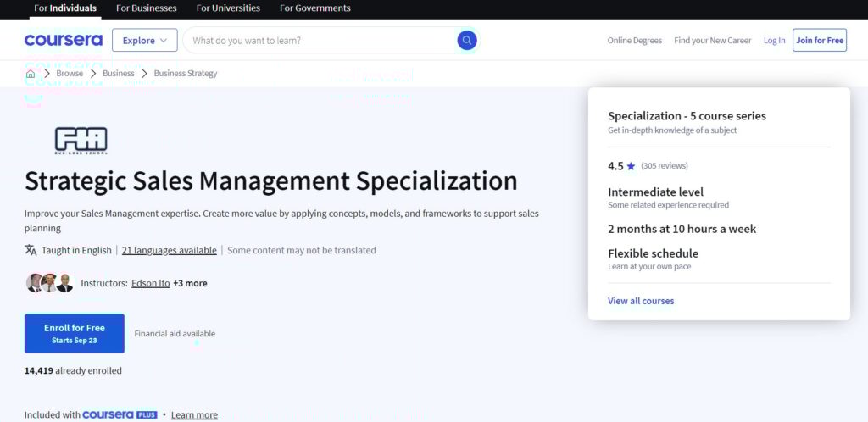Click the FIA Business School logo
The width and height of the screenshot is (868, 422).
(x=81, y=141)
